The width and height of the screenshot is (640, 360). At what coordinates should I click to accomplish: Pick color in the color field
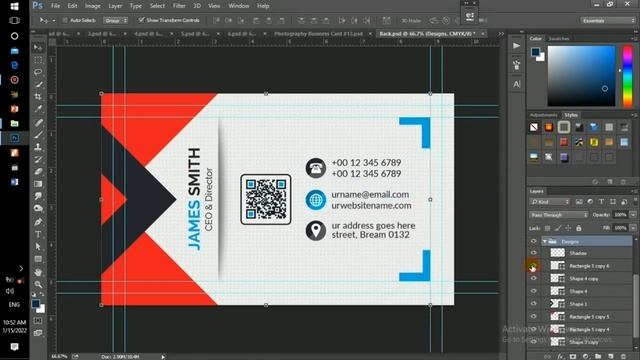[x=581, y=76]
